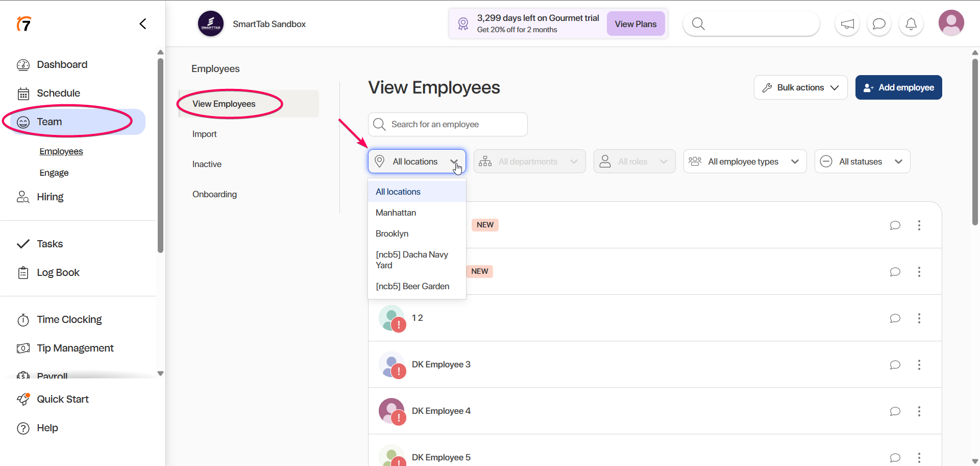Viewport: 980px width, 466px height.
Task: Go to Time Clocking in sidebar
Action: tap(69, 320)
